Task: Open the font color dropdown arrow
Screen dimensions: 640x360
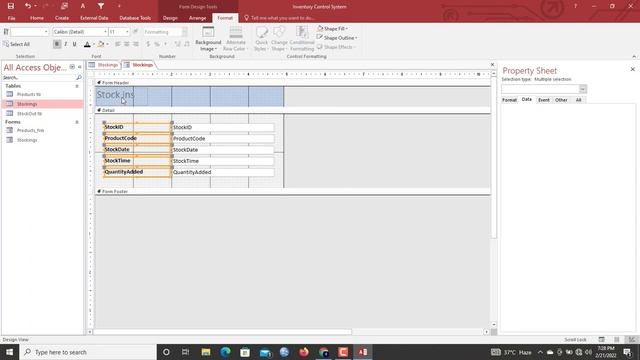Action: pos(93,44)
